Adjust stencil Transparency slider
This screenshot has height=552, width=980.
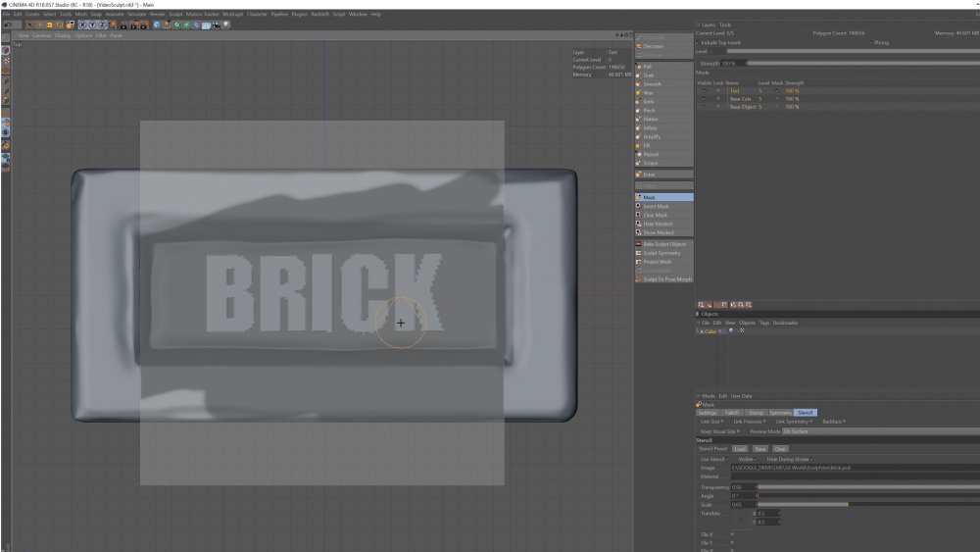point(868,487)
